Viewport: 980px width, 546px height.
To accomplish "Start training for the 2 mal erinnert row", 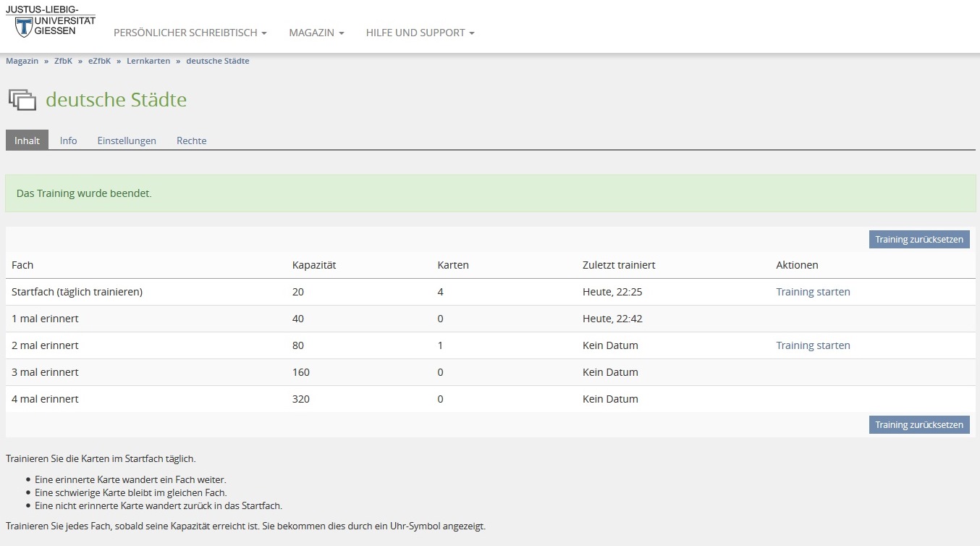I will point(813,345).
